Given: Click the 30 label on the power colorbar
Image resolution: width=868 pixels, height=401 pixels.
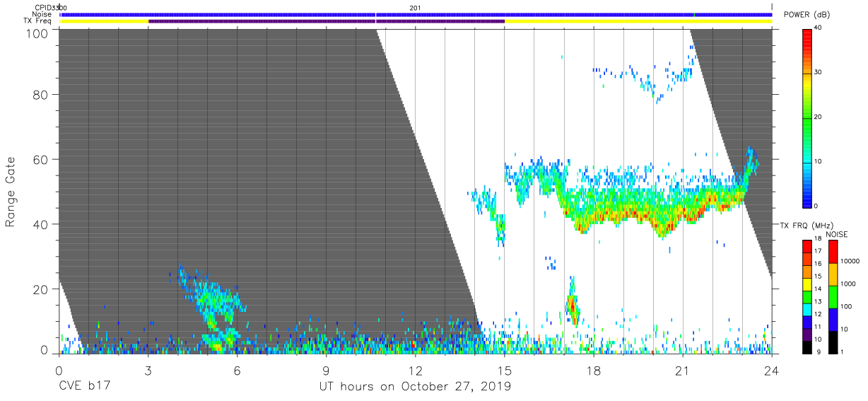Looking at the screenshot, I should pos(818,73).
